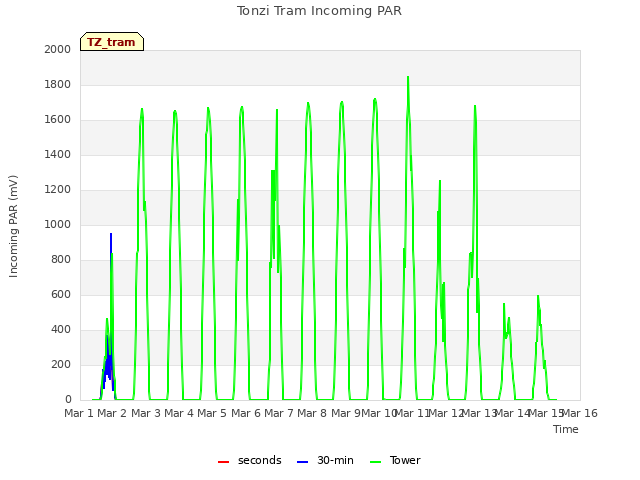The height and width of the screenshot is (480, 640).
Task: Click the Mar 16 x-axis label
Action: click(580, 413)
